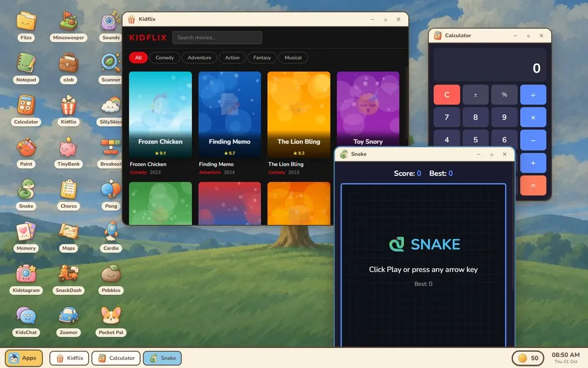
Task: Choose the Fantasy genre in Kidflix
Action: [x=262, y=58]
